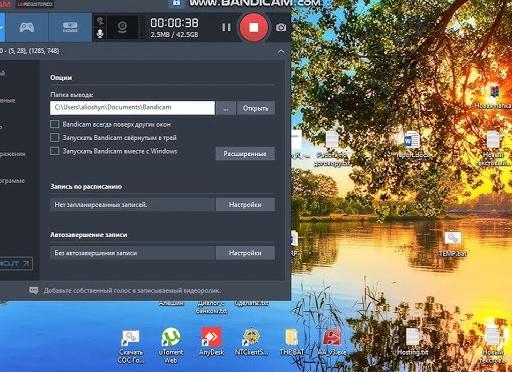Open Настройки for Автозавершение записи
Screen dimensions: 512x372
tap(245, 253)
